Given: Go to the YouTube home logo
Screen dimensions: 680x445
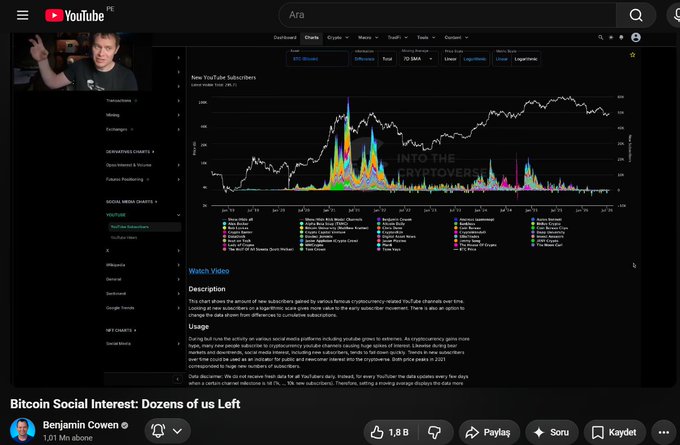Looking at the screenshot, I should click(x=75, y=16).
